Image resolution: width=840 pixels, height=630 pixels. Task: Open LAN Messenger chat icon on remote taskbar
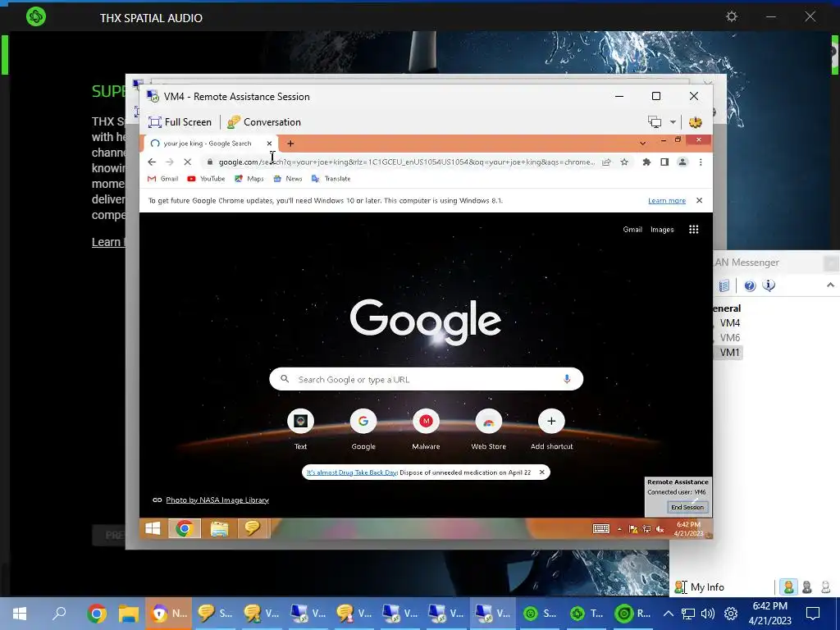coord(253,529)
